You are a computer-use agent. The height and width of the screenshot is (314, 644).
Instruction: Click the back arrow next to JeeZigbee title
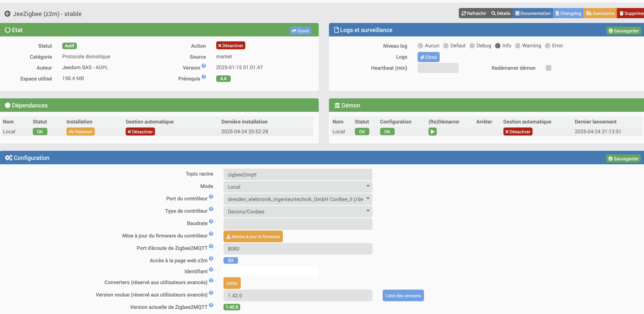click(7, 14)
